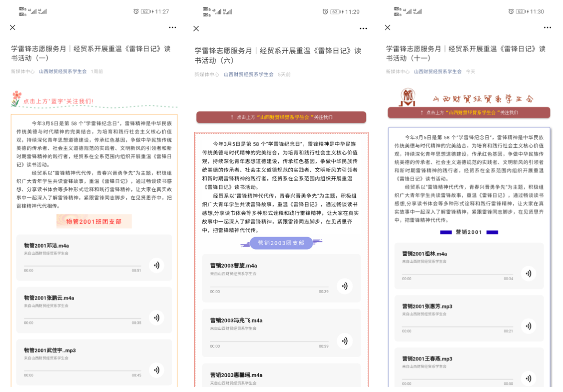Open the three-dot menu in article (六)
The height and width of the screenshot is (392, 563).
click(364, 29)
